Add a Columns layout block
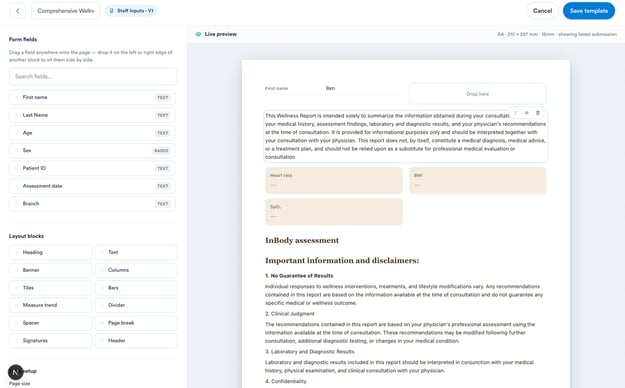 click(136, 270)
